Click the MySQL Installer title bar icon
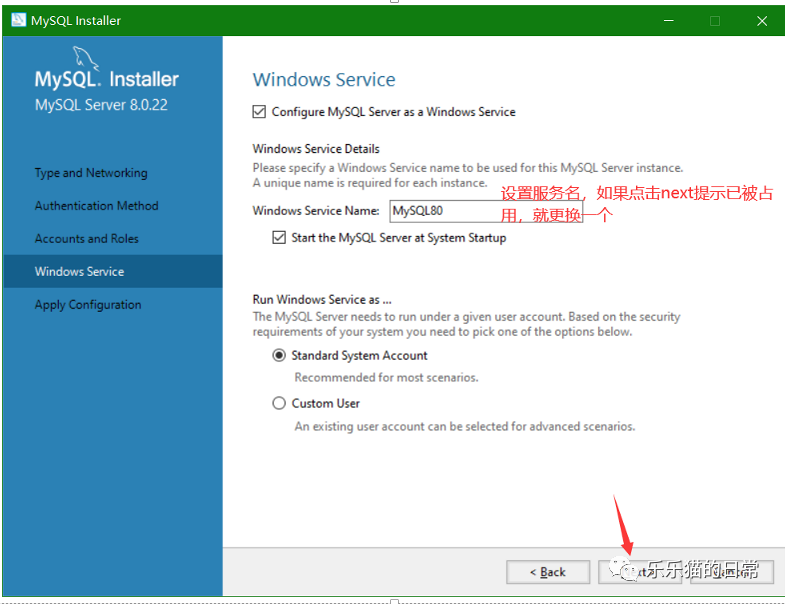 (19, 20)
